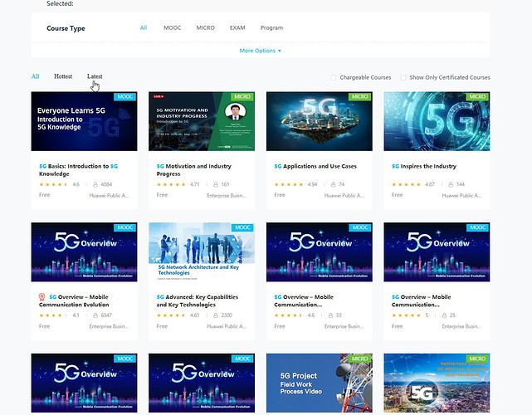Click learner count icon next to 2300
Image resolution: width=532 pixels, height=415 pixels.
pos(216,315)
